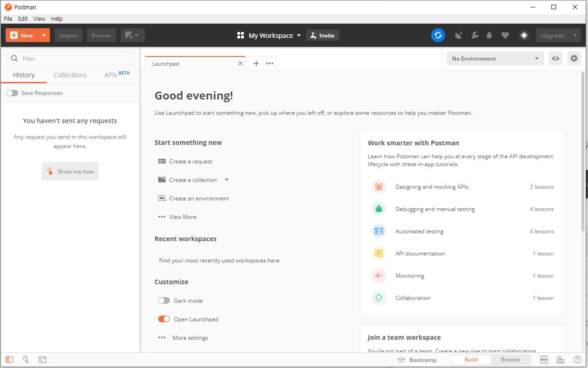Click Create a request link
Viewport: 588px width, 368px height.
click(191, 162)
